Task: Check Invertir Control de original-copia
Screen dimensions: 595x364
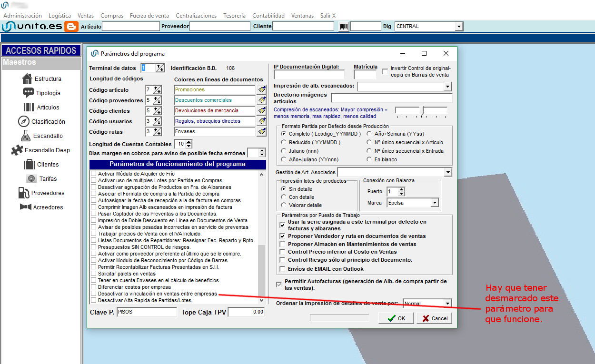Action: pyautogui.click(x=385, y=71)
